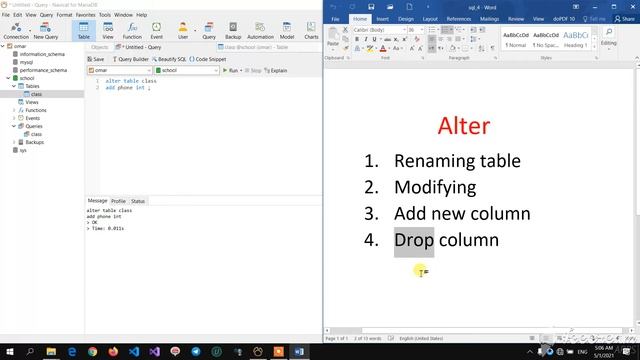This screenshot has width=640, height=360.
Task: Click the Heading 1 style thumbnail
Action: tap(576, 40)
